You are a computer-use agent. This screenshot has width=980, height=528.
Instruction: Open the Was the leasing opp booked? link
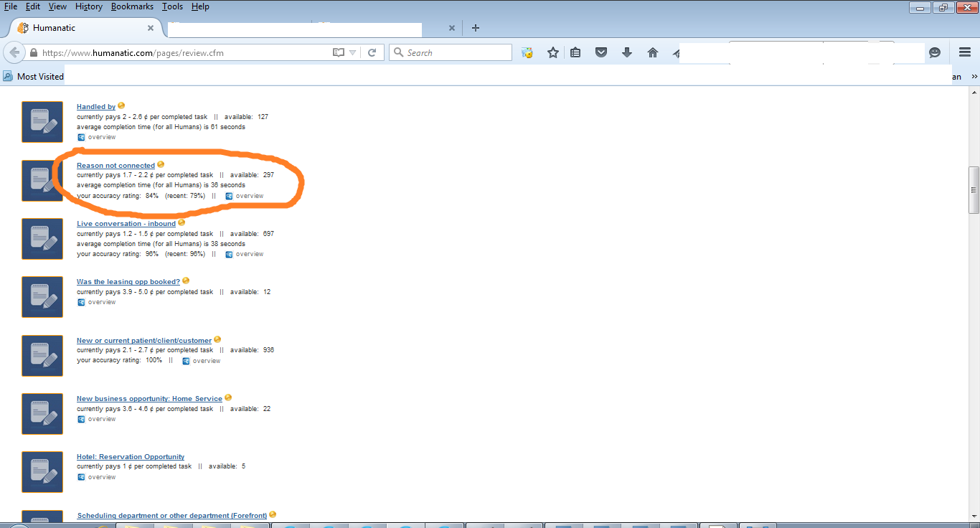pyautogui.click(x=128, y=282)
